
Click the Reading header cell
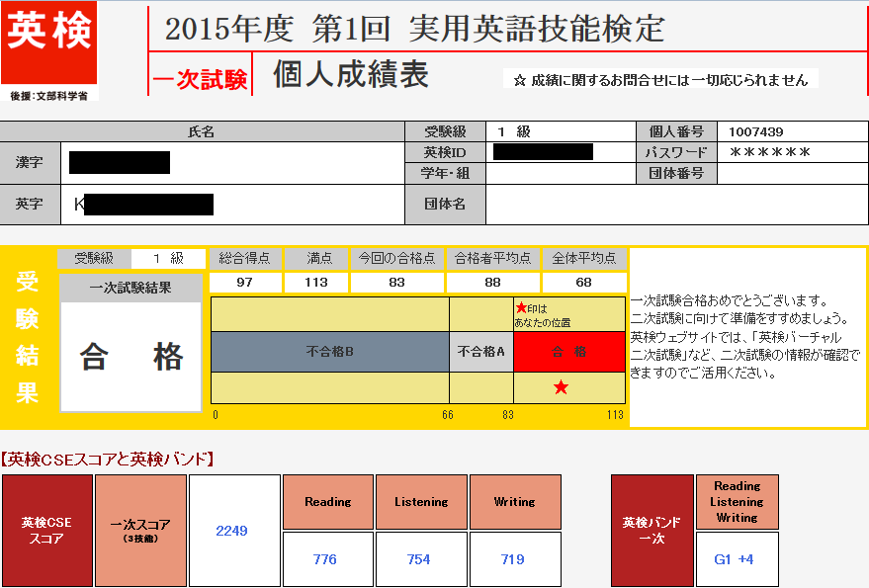click(328, 502)
